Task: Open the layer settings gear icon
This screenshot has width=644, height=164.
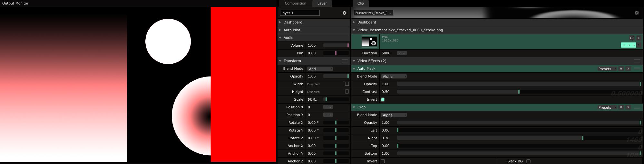Action: [344, 13]
